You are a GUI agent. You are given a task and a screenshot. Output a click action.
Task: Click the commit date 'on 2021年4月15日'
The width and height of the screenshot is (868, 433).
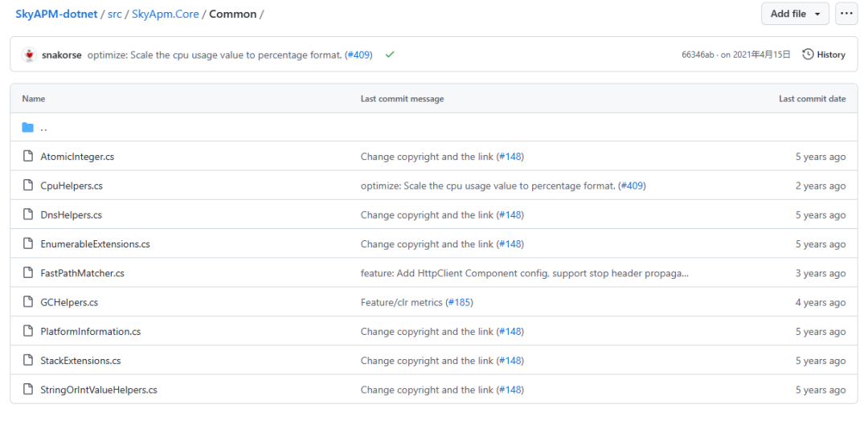[755, 55]
